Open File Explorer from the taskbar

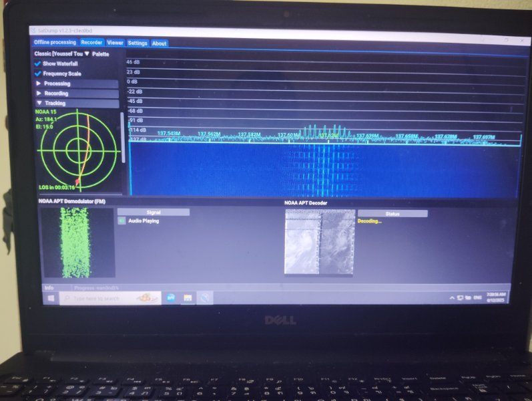coord(188,298)
